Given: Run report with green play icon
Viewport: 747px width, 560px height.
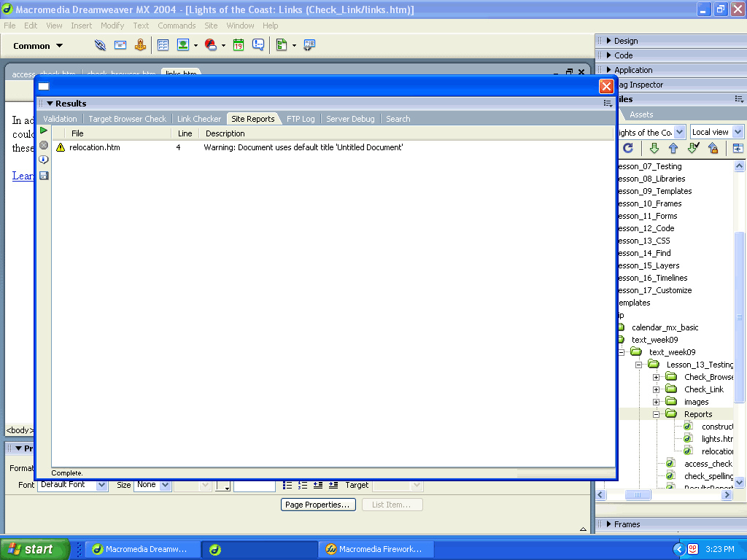Looking at the screenshot, I should point(44,131).
